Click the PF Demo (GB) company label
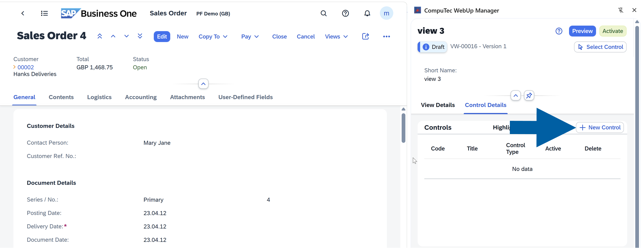This screenshot has height=248, width=644. (213, 13)
